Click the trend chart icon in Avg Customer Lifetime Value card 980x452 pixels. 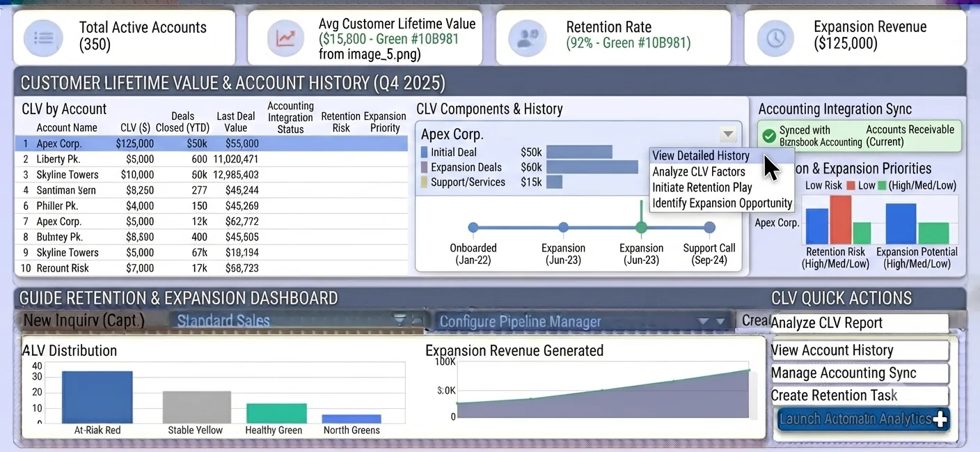[x=285, y=38]
